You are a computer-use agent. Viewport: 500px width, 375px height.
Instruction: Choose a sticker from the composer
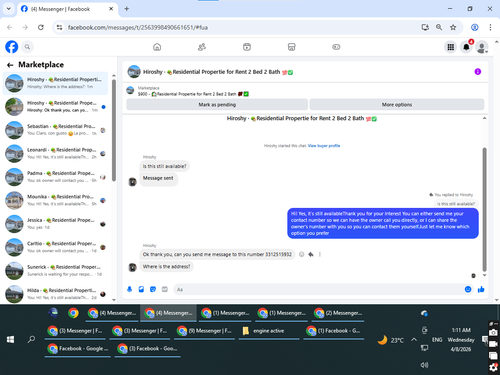tap(153, 289)
